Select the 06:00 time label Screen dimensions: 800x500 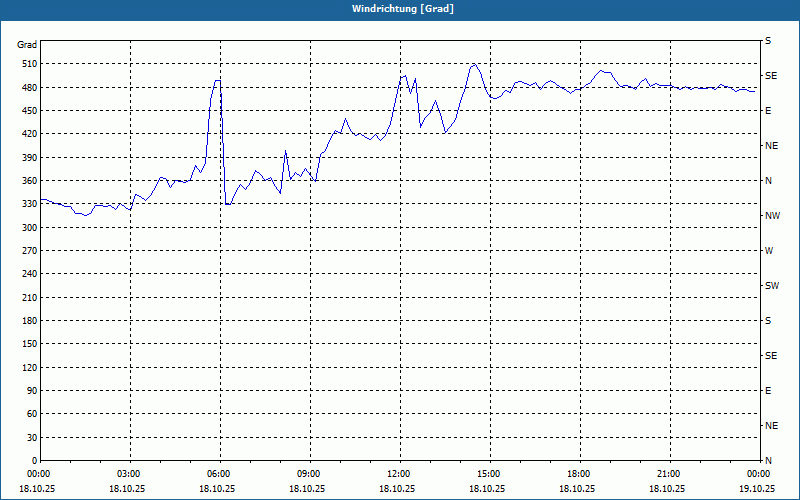pos(220,474)
